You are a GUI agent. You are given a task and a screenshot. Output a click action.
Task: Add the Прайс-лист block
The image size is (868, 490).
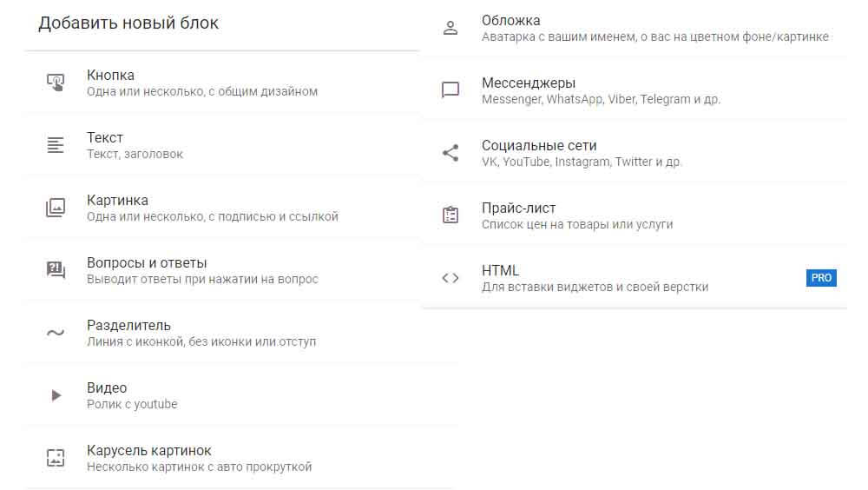[518, 209]
